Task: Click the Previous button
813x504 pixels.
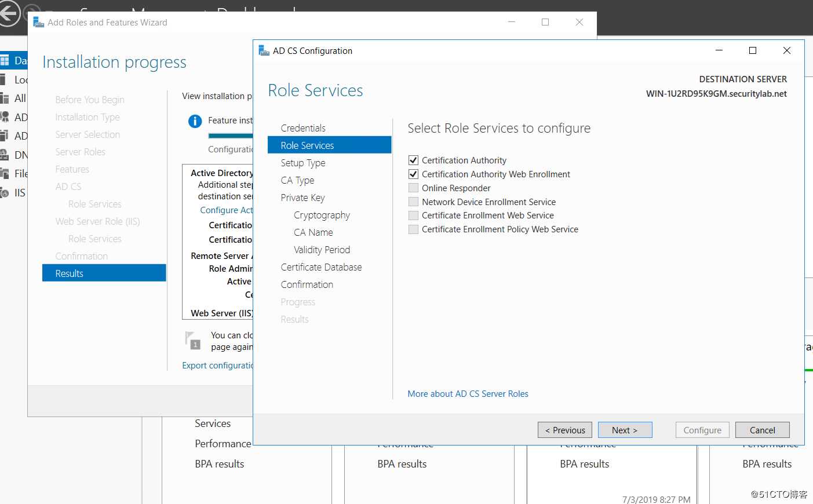Action: tap(565, 430)
